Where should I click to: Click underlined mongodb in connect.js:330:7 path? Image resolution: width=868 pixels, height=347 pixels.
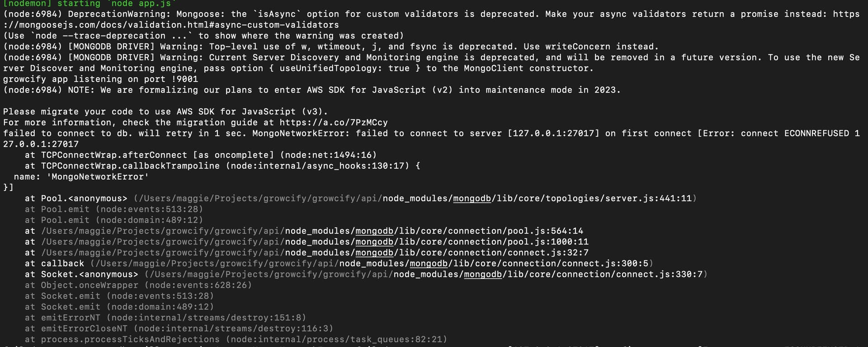pos(482,274)
